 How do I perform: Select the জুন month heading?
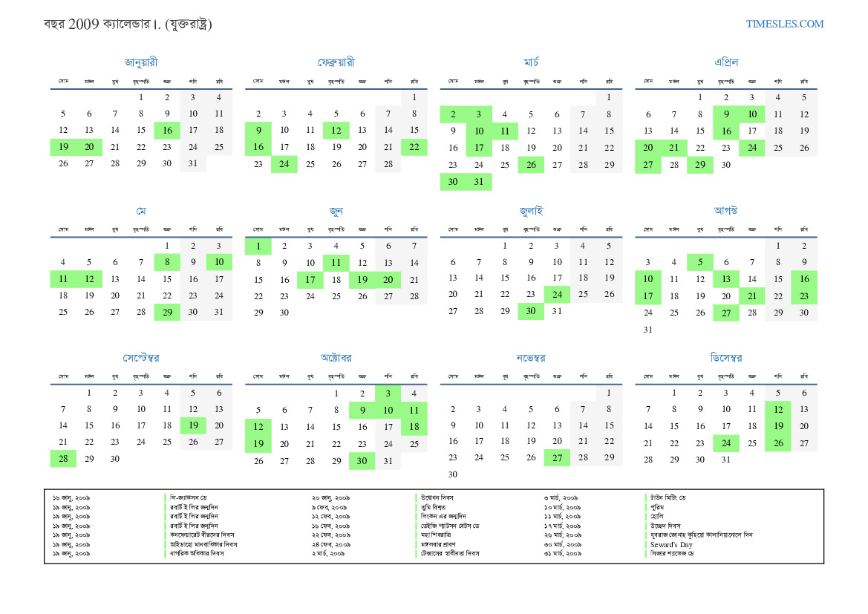coord(336,211)
